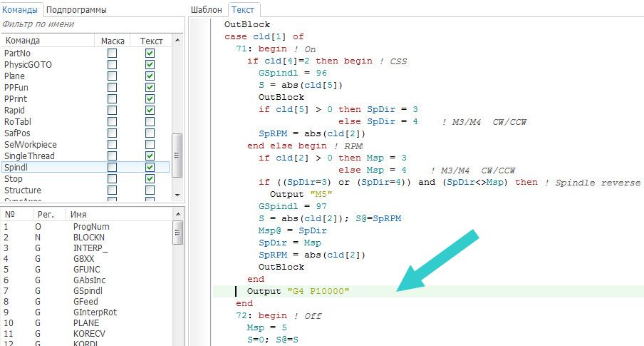This screenshot has width=644, height=346.
Task: Sort by the Команда column header
Action: 48,41
